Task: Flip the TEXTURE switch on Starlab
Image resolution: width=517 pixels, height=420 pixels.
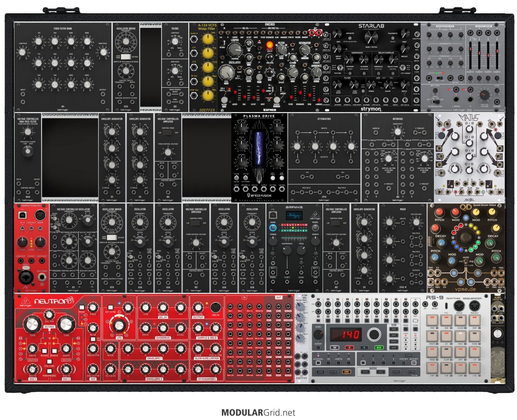Action: point(340,68)
